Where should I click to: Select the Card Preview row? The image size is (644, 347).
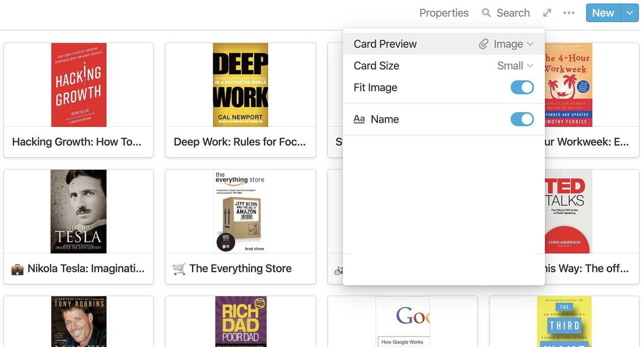[x=444, y=44]
